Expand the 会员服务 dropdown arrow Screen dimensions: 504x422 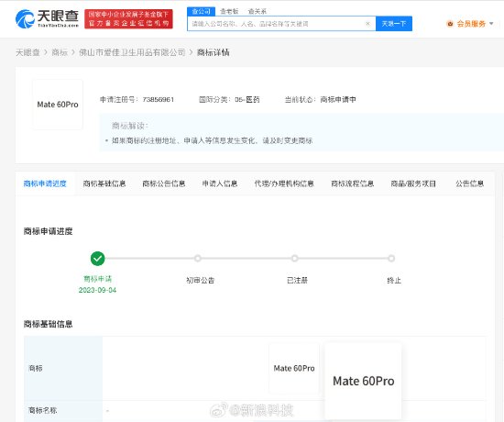tap(491, 24)
